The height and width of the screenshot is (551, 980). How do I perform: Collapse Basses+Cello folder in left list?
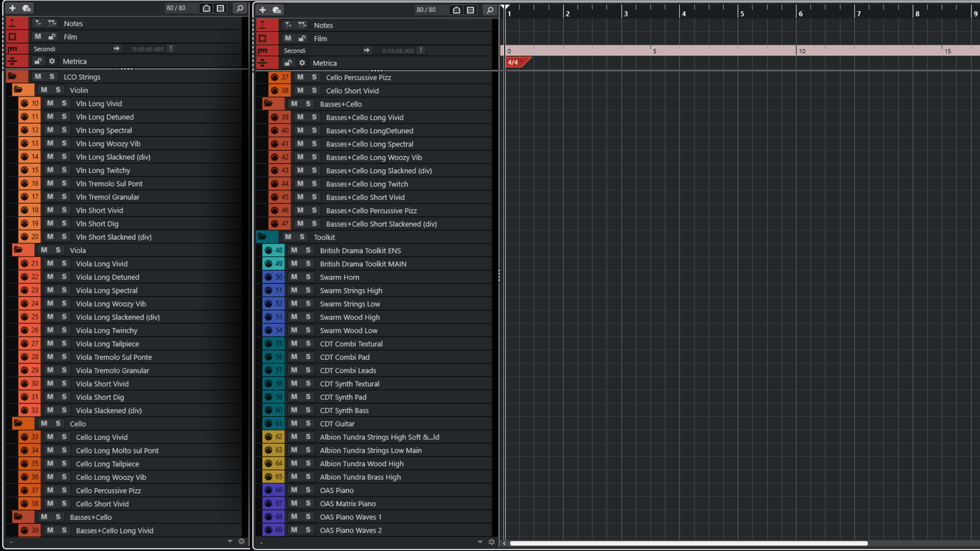[18, 517]
